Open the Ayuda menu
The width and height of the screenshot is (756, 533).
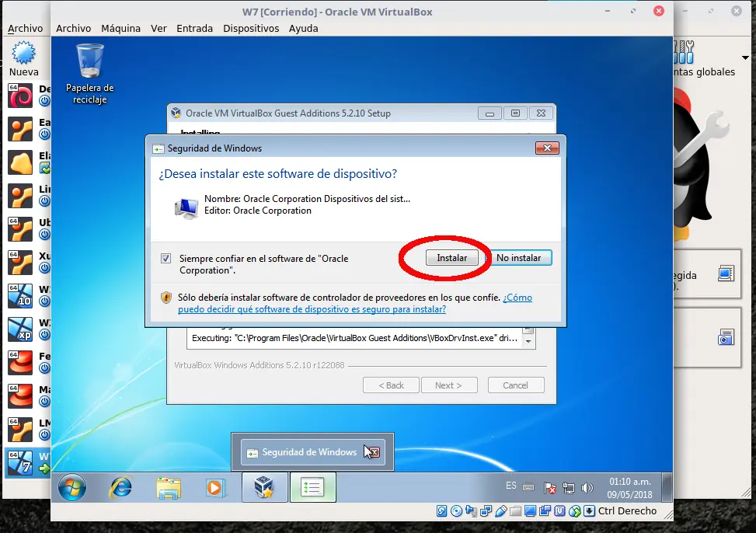(x=303, y=29)
